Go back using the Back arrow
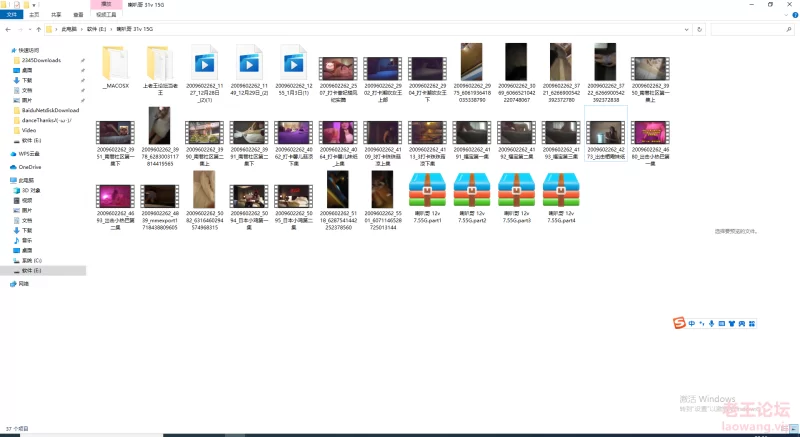The height and width of the screenshot is (437, 800). pos(8,30)
